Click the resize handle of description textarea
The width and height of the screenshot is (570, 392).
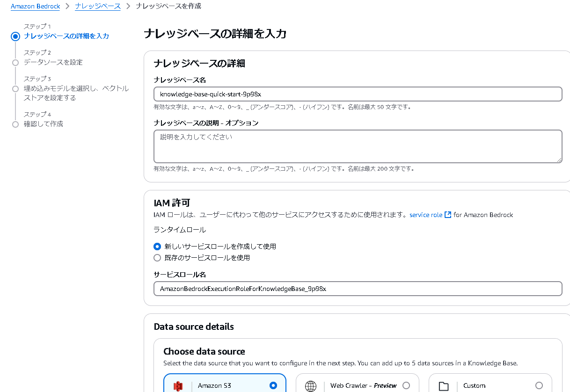559,160
